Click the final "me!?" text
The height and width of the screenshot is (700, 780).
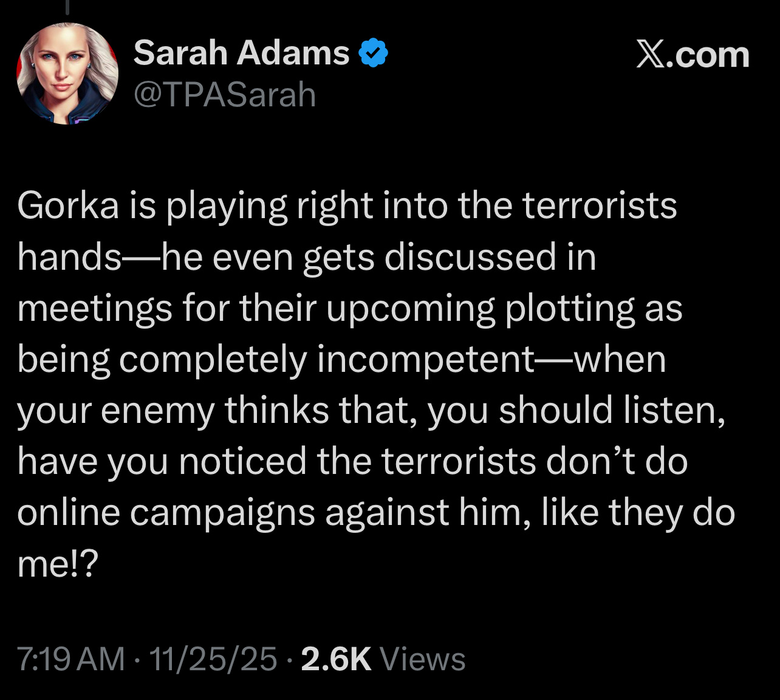[57, 564]
